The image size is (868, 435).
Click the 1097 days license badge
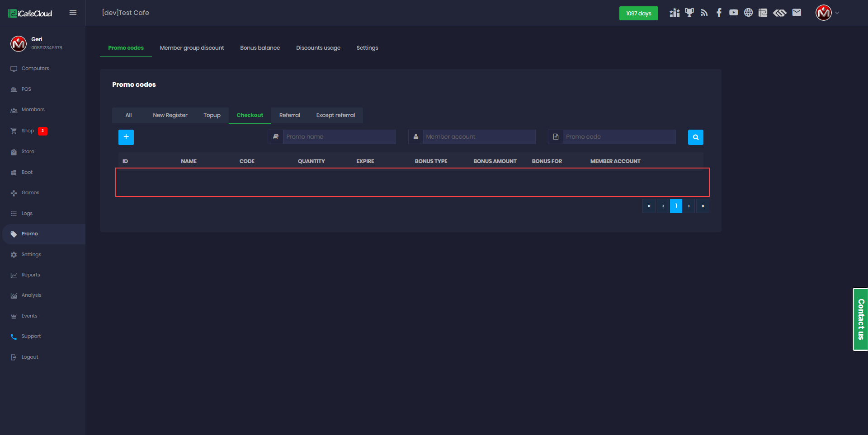(638, 14)
